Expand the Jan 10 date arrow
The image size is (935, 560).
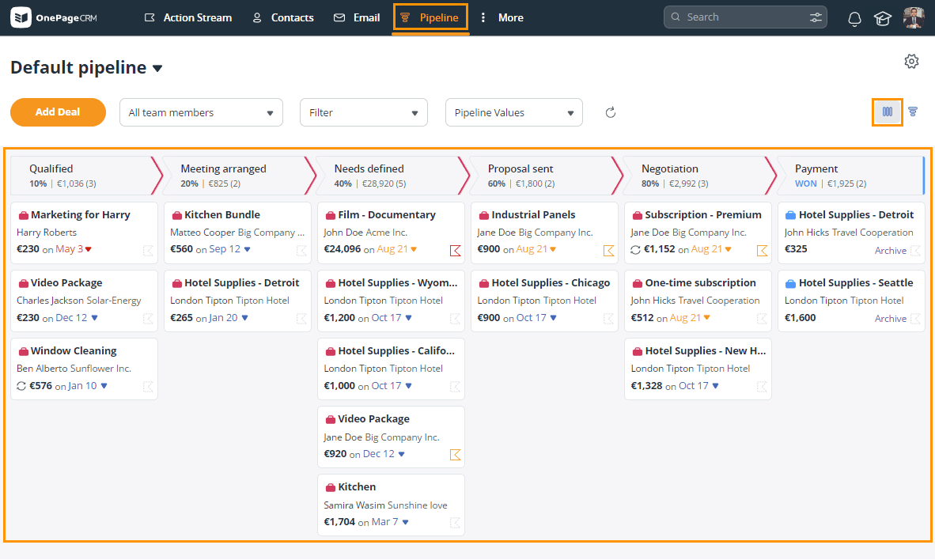coord(104,386)
